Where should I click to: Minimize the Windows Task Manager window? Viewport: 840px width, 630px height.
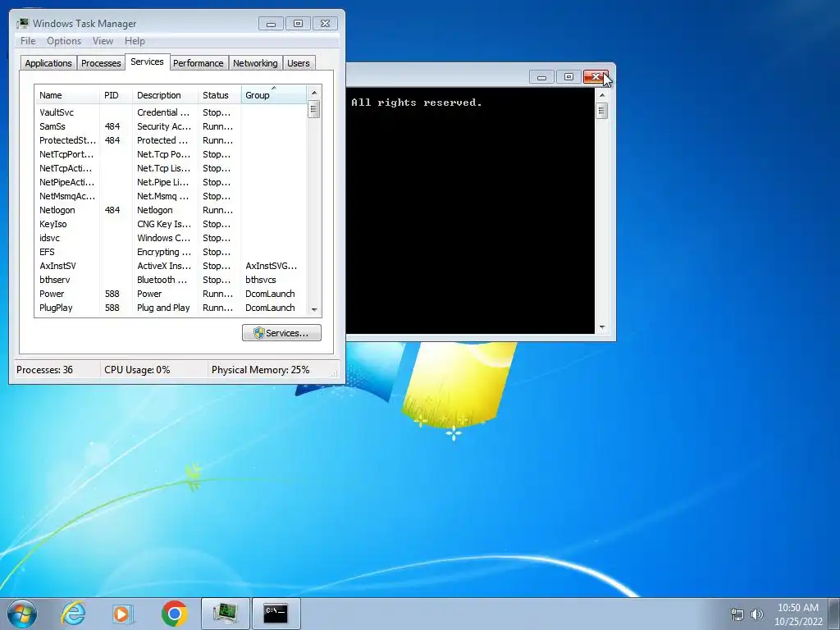click(x=271, y=24)
